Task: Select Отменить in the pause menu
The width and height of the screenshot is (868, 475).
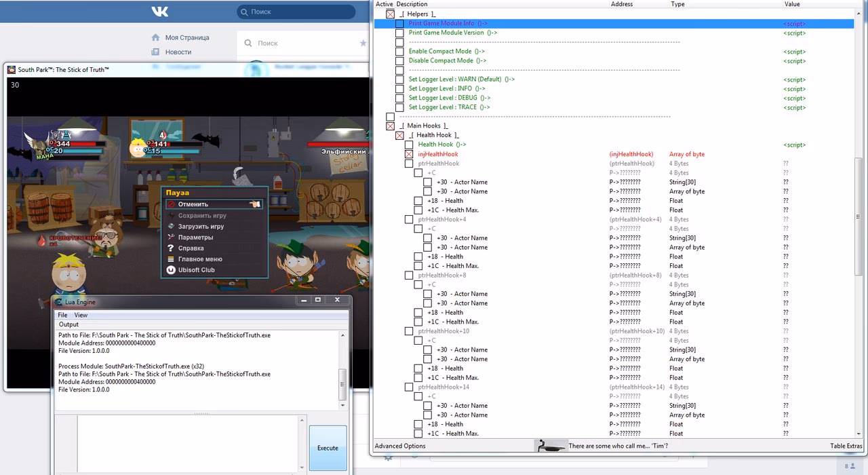Action: (193, 204)
